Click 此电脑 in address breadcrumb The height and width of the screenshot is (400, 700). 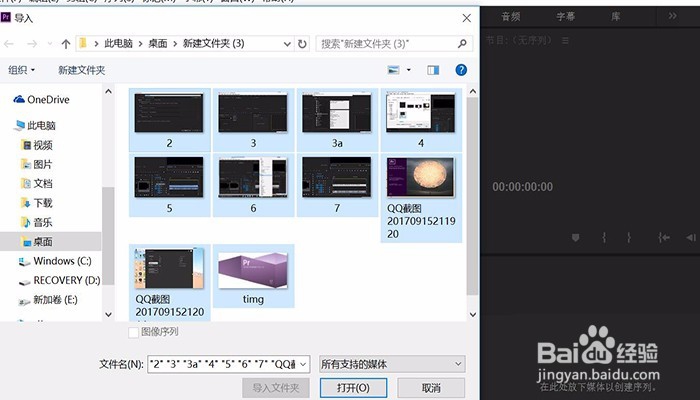(x=118, y=44)
